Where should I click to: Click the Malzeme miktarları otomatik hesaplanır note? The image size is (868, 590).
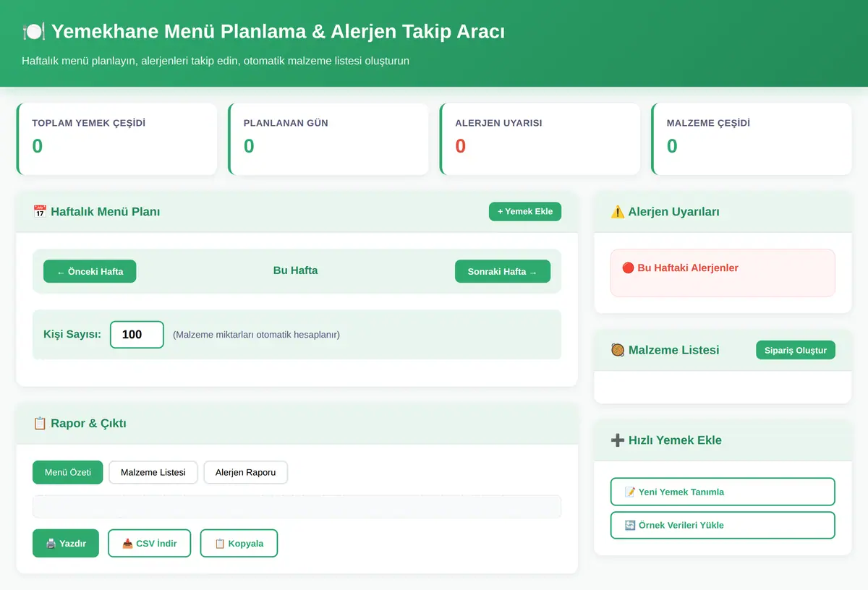pos(256,335)
